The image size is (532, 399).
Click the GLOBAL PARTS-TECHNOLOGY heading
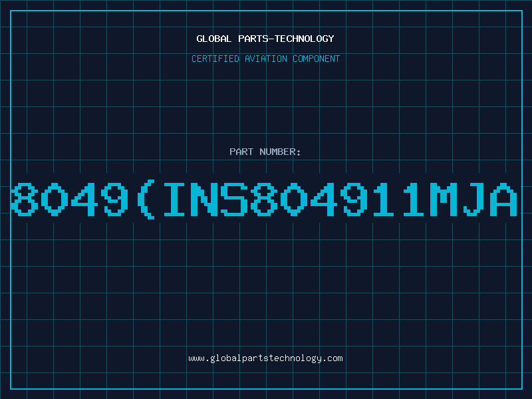pos(265,39)
